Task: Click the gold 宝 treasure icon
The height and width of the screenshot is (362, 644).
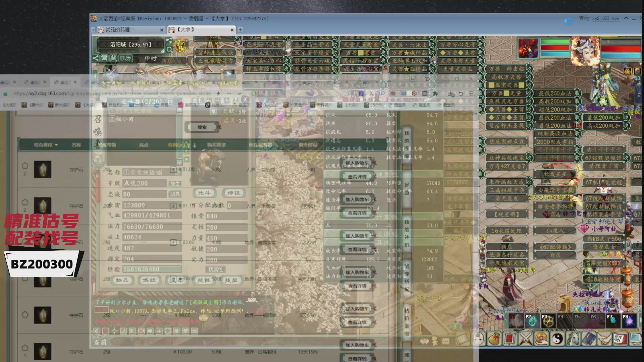Action: [180, 46]
